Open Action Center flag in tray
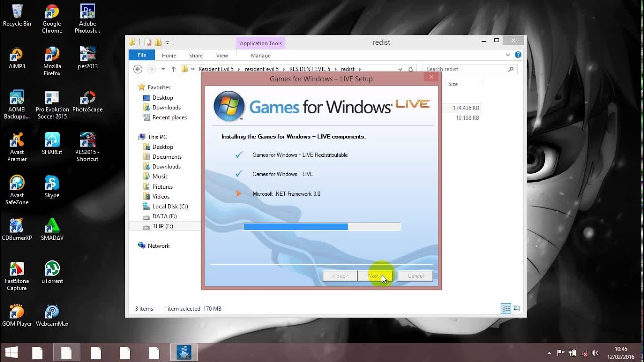This screenshot has width=644, height=362. pyautogui.click(x=560, y=353)
